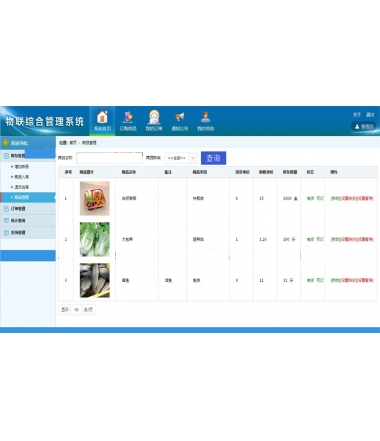Click the phone shopping icon in navigation
Screen dimensions: 380x441
coord(128,117)
